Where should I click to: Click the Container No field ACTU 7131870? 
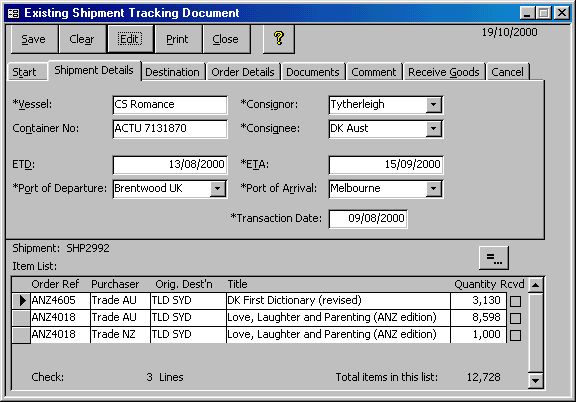170,129
